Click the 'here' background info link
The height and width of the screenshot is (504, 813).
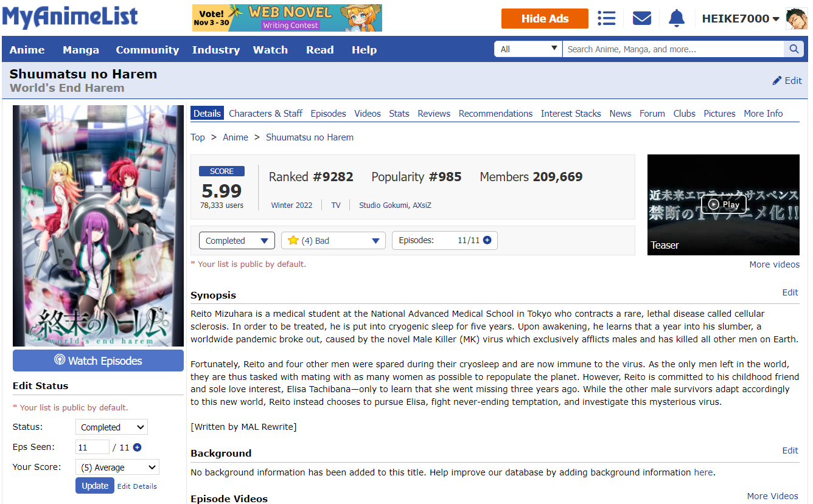(703, 472)
